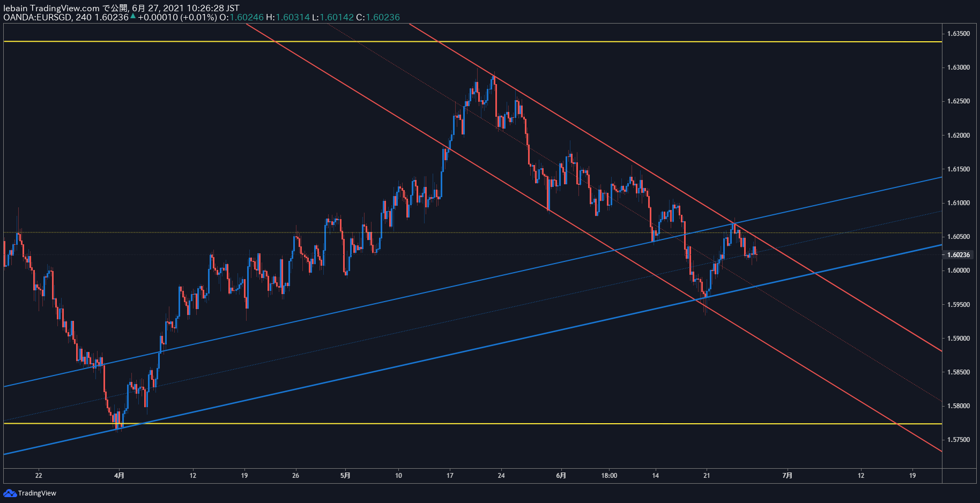Click the highlighted current price label 1.60236
The height and width of the screenshot is (503, 980).
click(958, 255)
